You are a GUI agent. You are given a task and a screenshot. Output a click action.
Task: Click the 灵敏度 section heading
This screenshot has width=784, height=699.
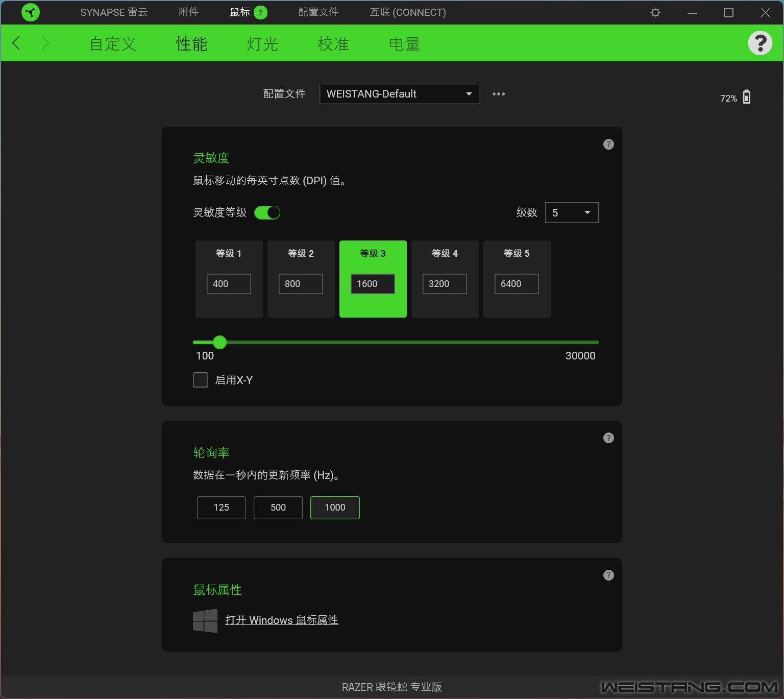point(211,158)
